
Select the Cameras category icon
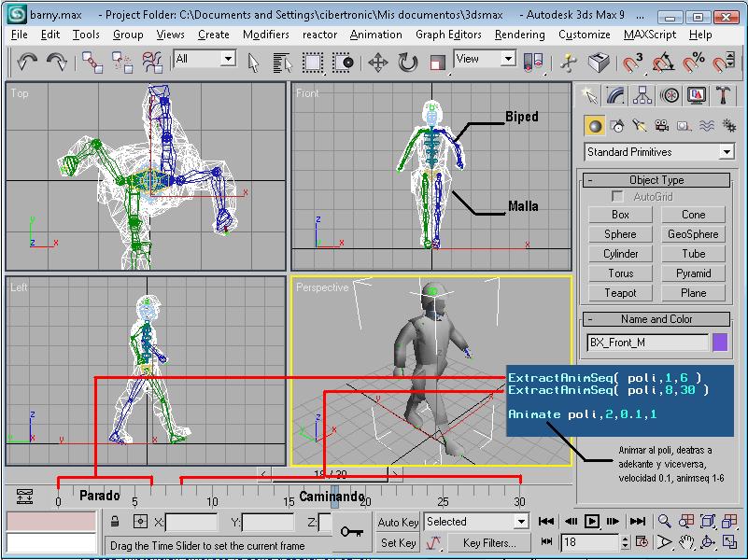pyautogui.click(x=662, y=126)
